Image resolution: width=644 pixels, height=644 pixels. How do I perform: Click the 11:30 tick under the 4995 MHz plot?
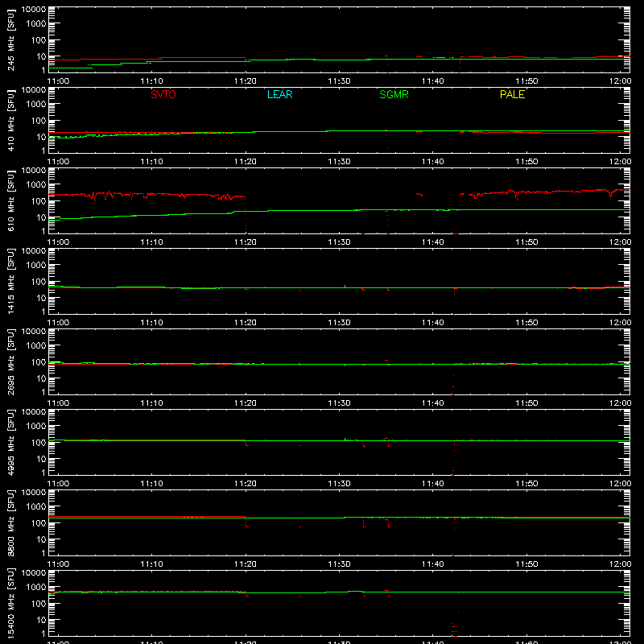click(339, 484)
